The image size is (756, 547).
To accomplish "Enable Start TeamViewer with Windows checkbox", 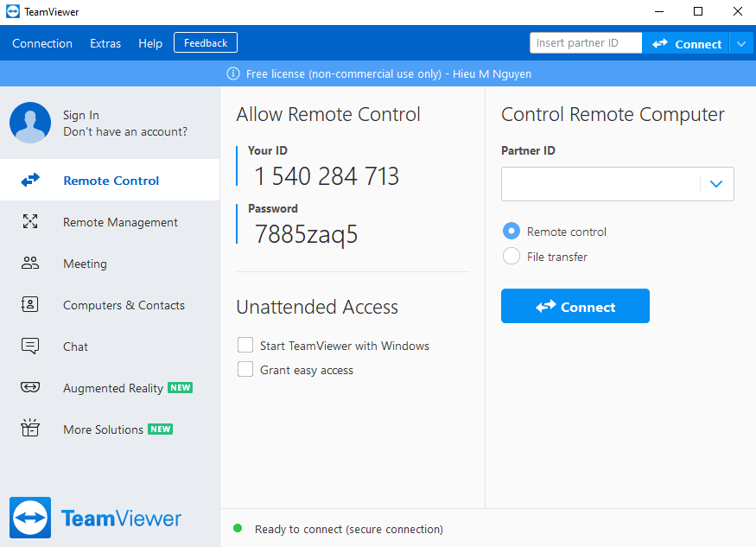I will click(245, 346).
